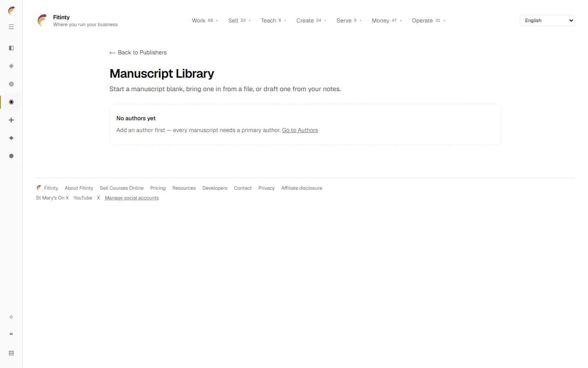588x368 pixels.
Task: Select the hexagon sidebar icon
Action: (11, 156)
